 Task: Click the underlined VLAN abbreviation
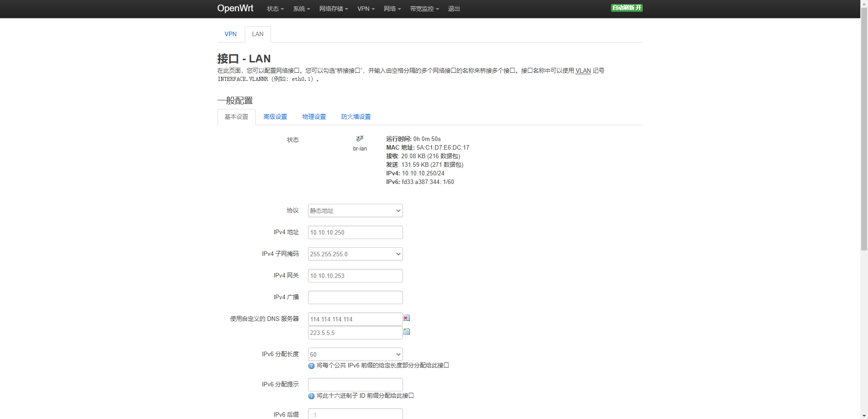click(x=583, y=71)
